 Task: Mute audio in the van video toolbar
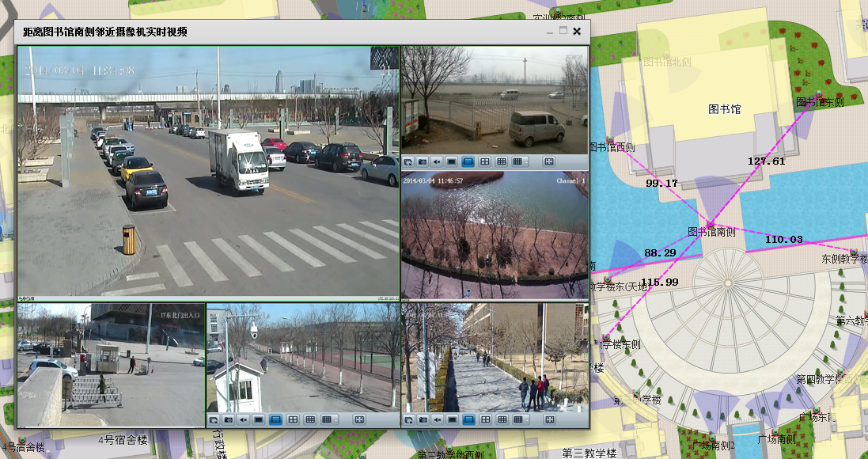[x=437, y=161]
